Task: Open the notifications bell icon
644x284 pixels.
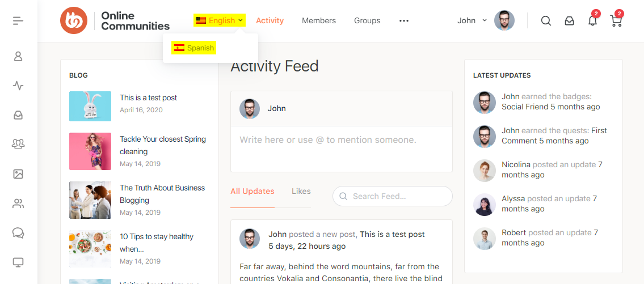Action: [x=592, y=21]
